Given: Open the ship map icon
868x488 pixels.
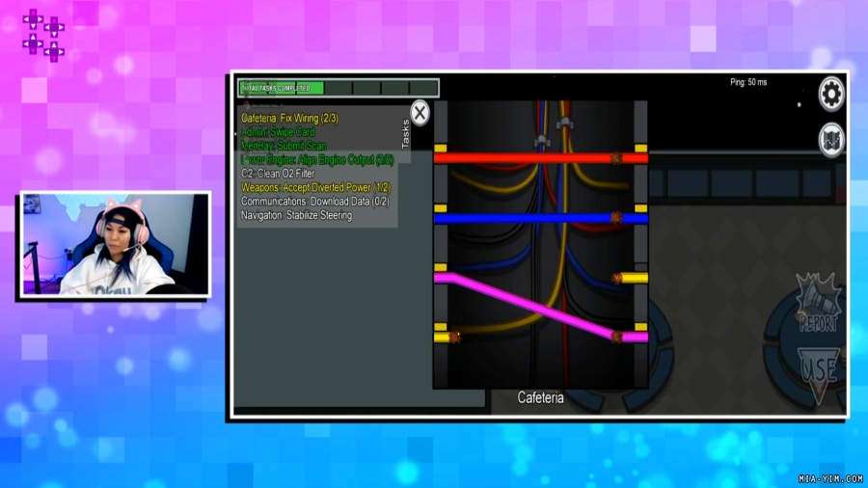Looking at the screenshot, I should point(831,141).
